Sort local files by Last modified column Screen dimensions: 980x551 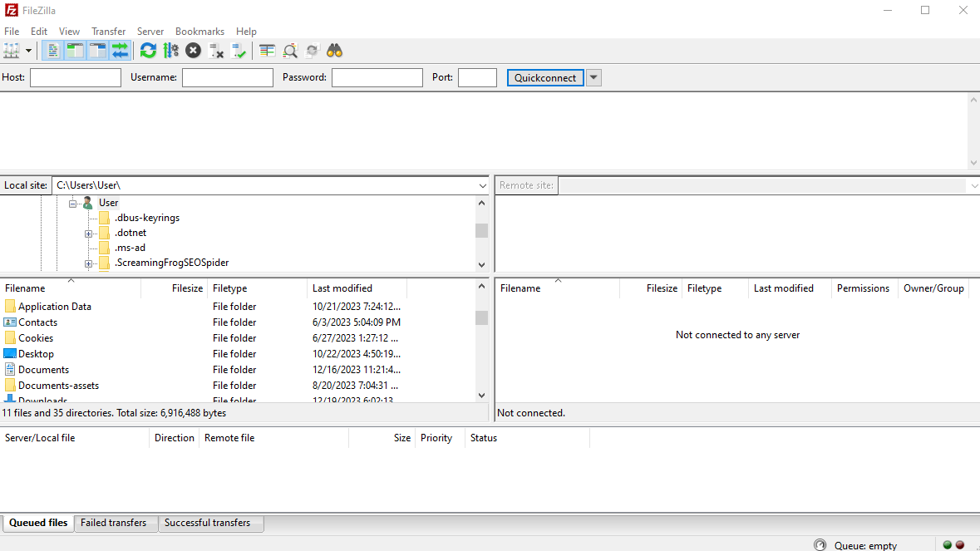357,288
